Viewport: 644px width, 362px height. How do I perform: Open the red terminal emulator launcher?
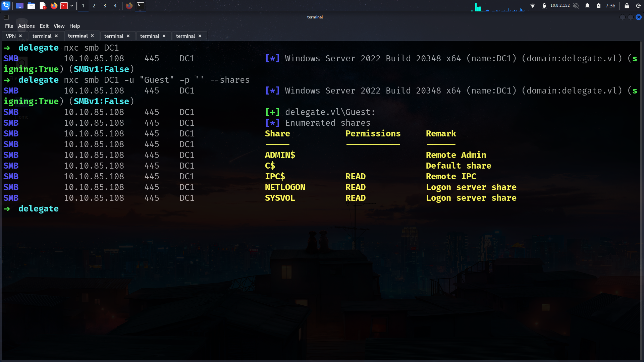[64, 6]
